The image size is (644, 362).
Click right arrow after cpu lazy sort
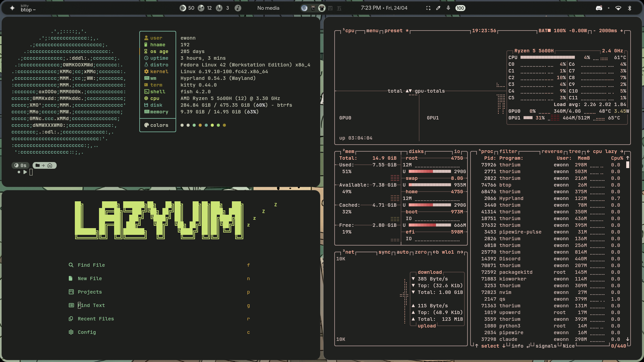coord(622,151)
